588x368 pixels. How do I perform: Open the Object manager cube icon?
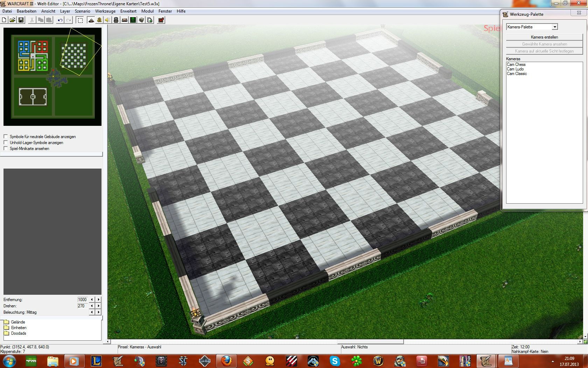pyautogui.click(x=141, y=20)
